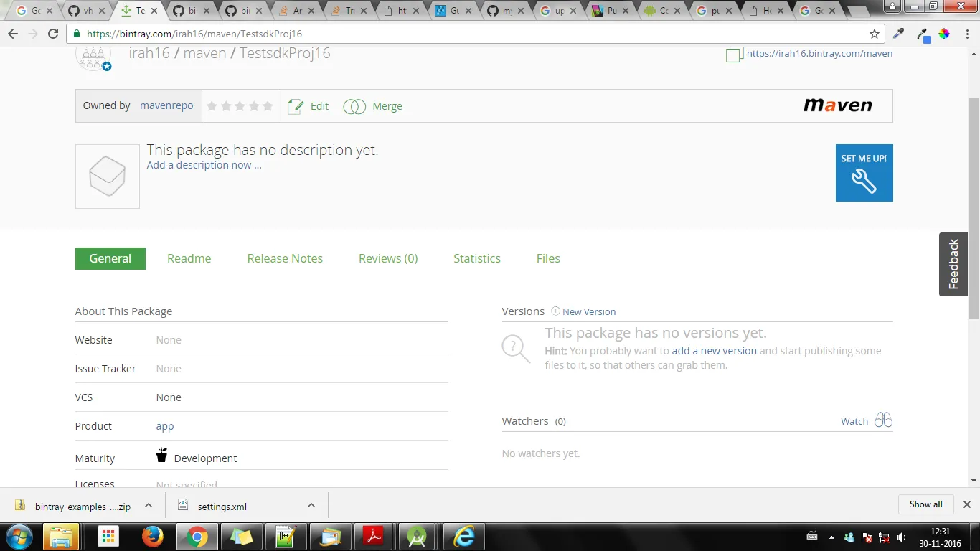
Task: Show hidden system tray icons
Action: pos(831,537)
